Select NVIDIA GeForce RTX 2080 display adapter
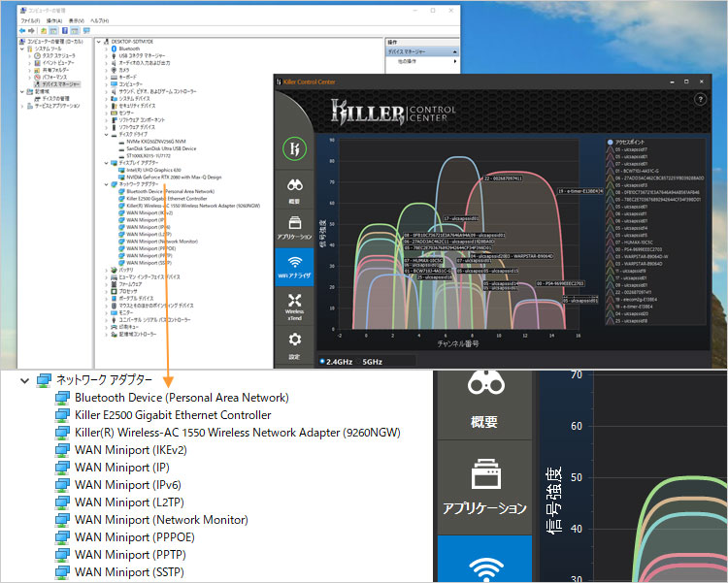Viewport: 728px width, 583px height. tap(173, 177)
